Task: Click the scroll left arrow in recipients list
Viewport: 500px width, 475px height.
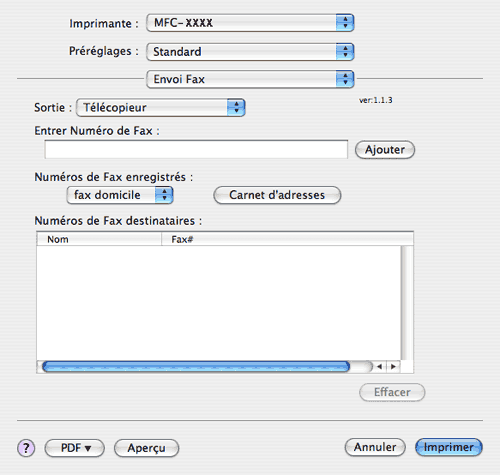Action: point(379,367)
